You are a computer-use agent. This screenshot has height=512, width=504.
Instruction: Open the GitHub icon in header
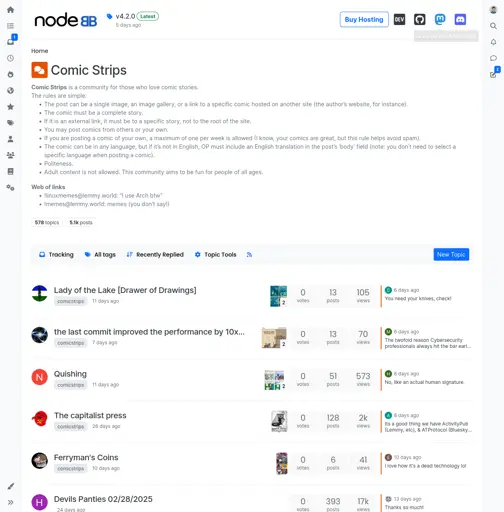[x=420, y=19]
